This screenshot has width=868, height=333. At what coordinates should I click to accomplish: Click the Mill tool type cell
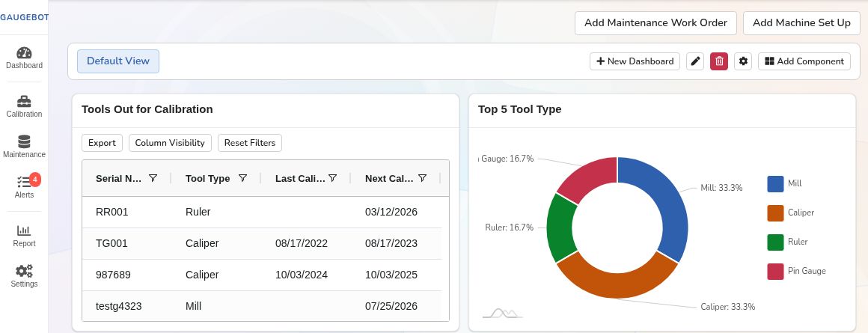tap(193, 307)
